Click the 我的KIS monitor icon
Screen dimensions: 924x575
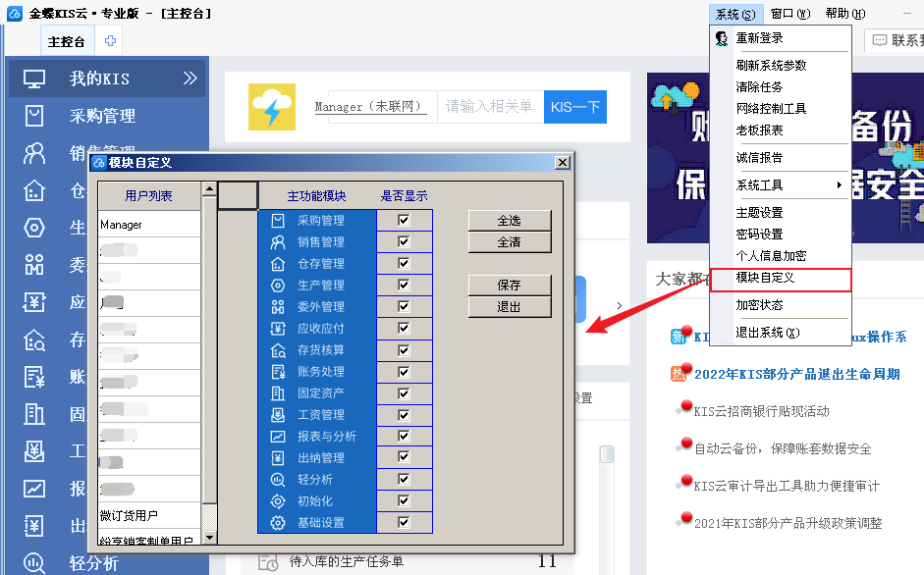pos(34,78)
